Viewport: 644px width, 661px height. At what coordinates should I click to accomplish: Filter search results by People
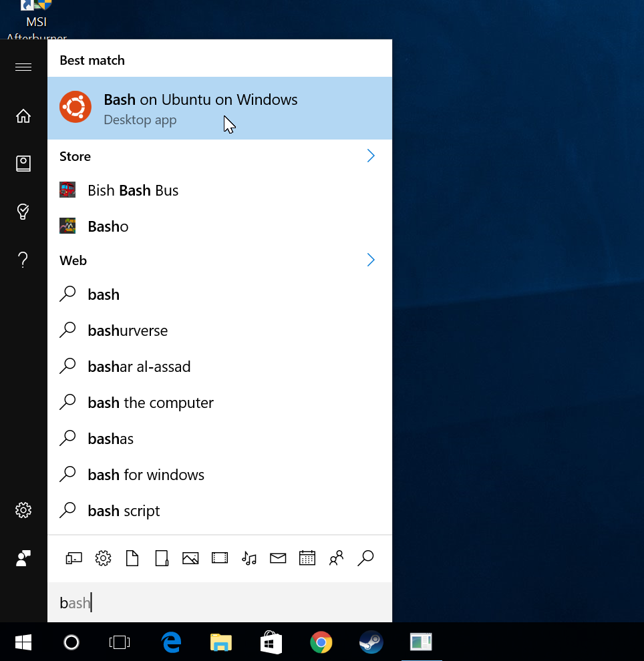(336, 558)
